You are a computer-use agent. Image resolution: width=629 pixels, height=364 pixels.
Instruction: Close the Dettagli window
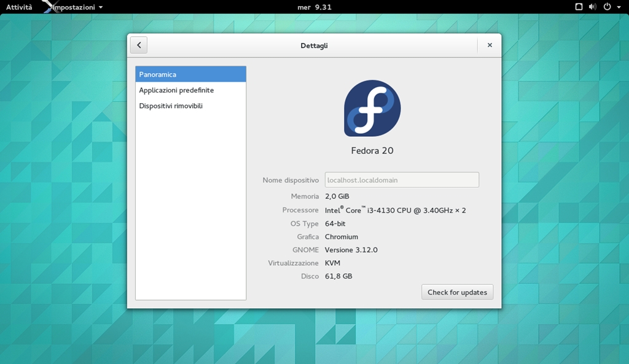(x=490, y=45)
